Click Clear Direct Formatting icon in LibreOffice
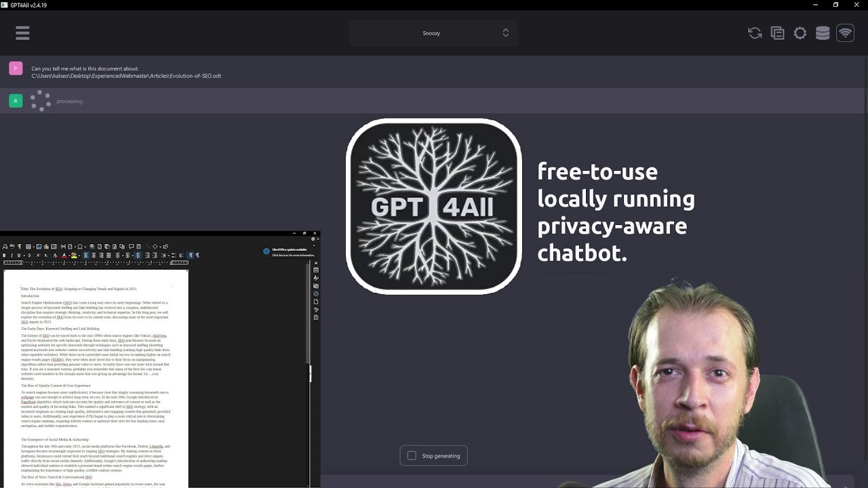Screen dimensions: 868x488 (55, 256)
